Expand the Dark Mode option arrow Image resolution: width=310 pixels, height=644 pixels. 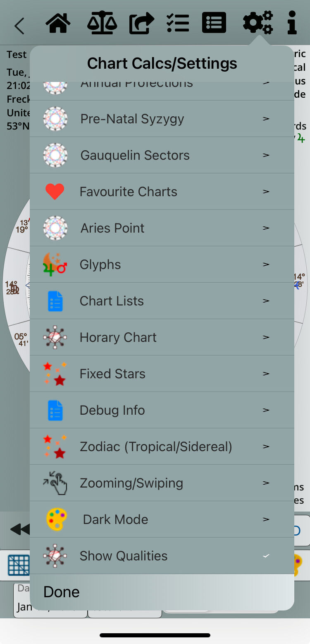tap(266, 519)
